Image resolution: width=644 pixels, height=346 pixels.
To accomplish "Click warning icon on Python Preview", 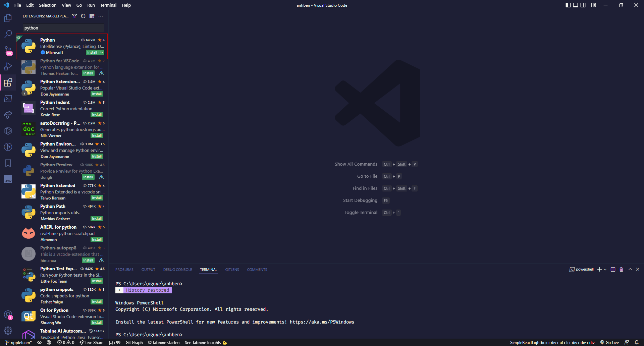I will coord(101,177).
